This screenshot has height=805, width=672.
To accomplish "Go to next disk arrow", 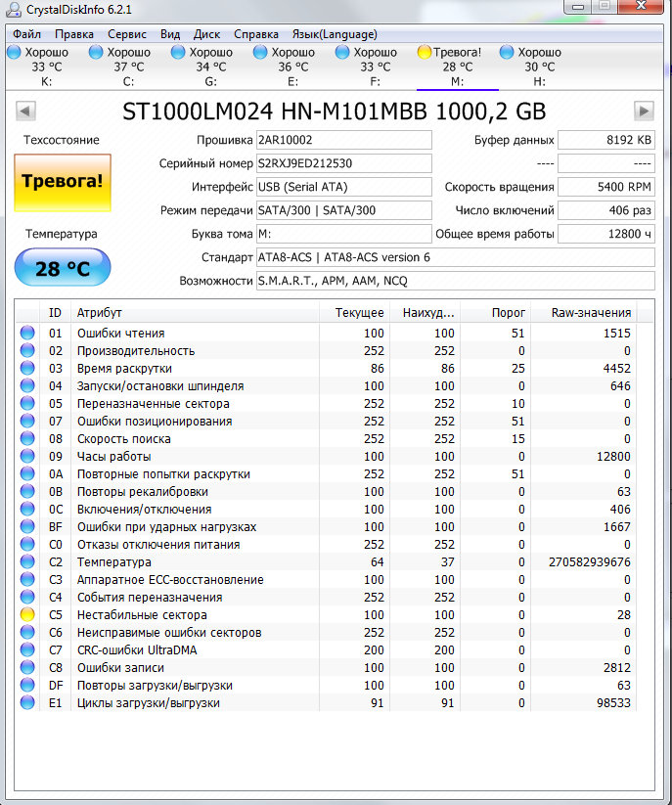I will click(x=644, y=111).
